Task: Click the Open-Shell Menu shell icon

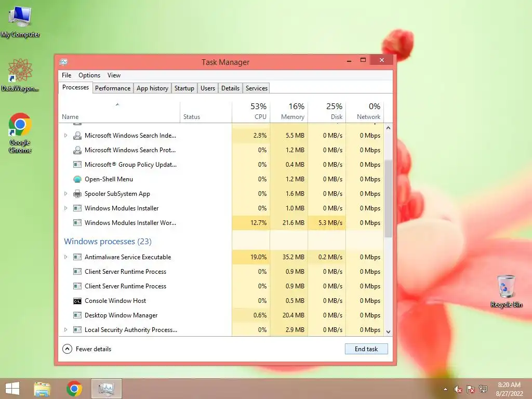Action: 77,179
